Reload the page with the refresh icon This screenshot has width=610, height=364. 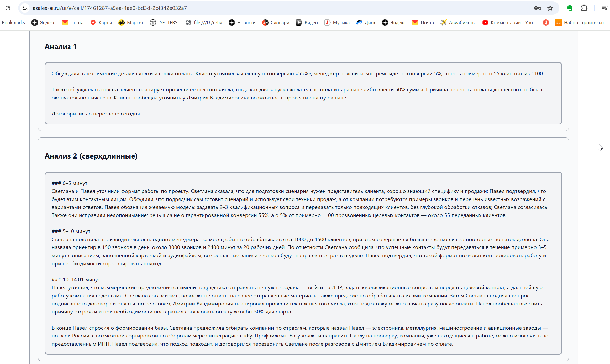[8, 8]
